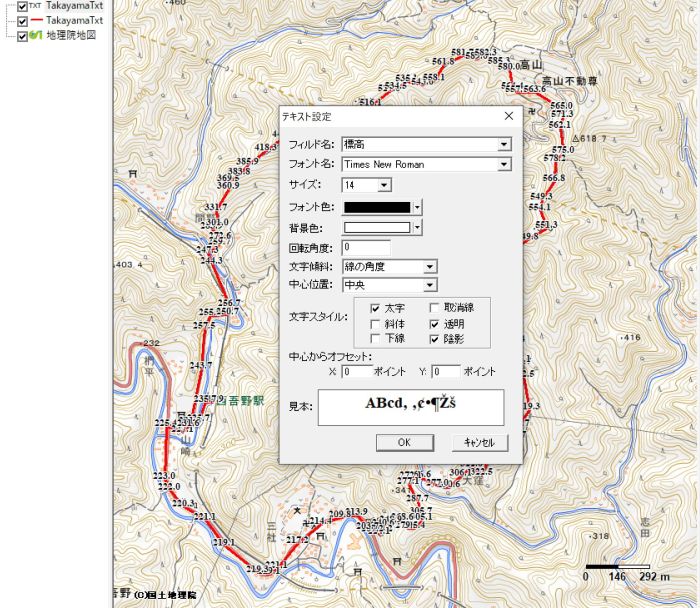Hide the 地理院地図 base map layer
Screen dimensions: 700x608
click(22, 35)
